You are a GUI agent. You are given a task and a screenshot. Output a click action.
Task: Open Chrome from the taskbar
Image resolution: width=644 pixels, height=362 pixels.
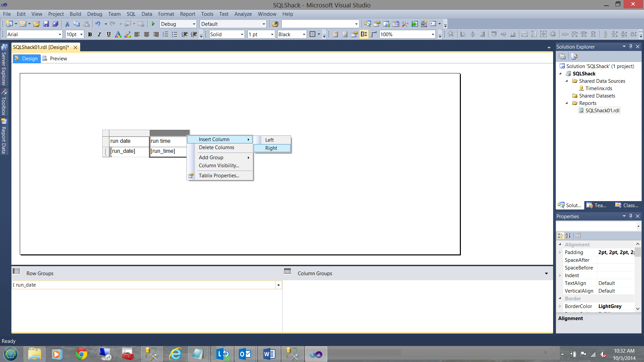click(x=82, y=354)
